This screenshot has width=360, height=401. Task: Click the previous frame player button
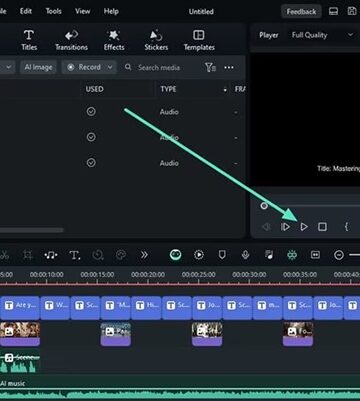pyautogui.click(x=267, y=227)
